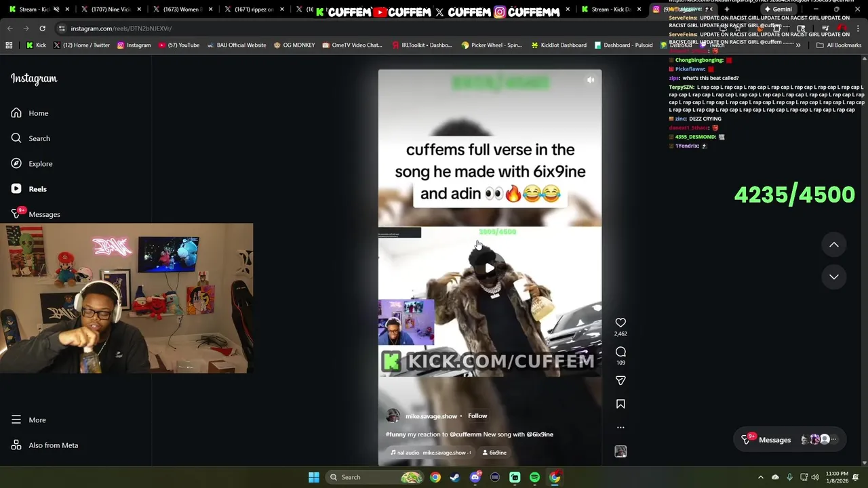
Task: Open KickBot Dashboard bookmark
Action: pyautogui.click(x=559, y=45)
